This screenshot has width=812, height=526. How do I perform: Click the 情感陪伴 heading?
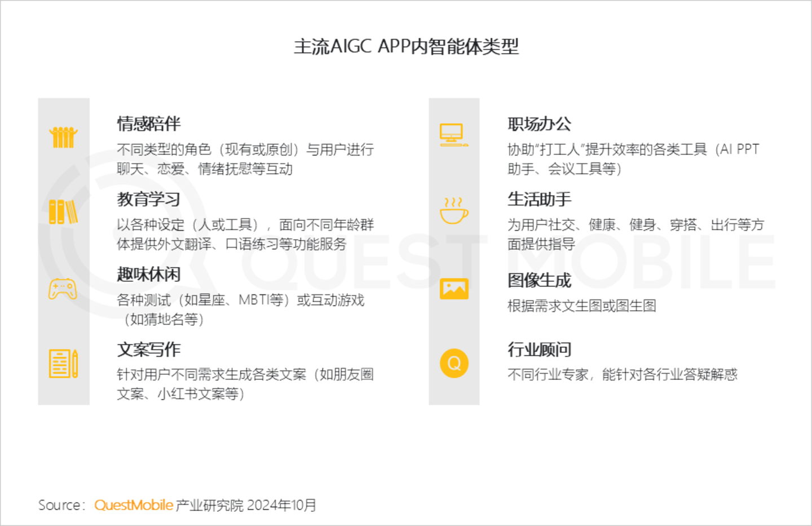click(x=149, y=123)
